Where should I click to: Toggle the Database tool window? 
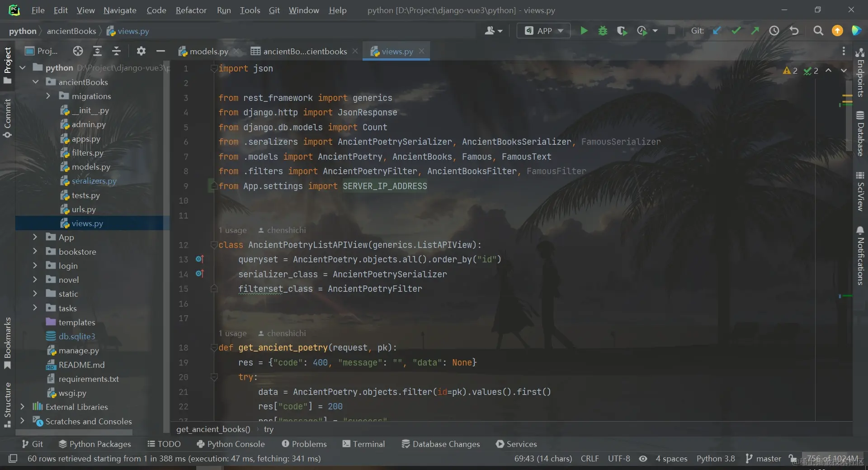point(860,133)
